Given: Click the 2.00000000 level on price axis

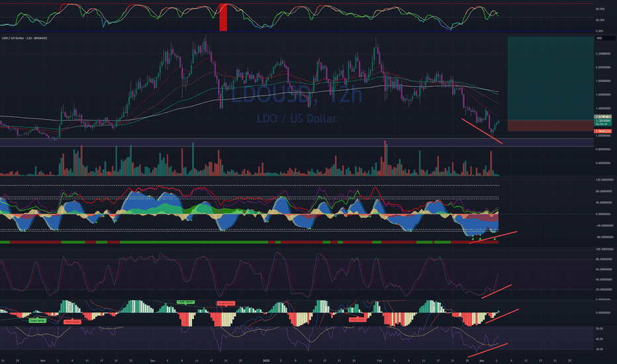Looking at the screenshot, I should click(x=605, y=67).
